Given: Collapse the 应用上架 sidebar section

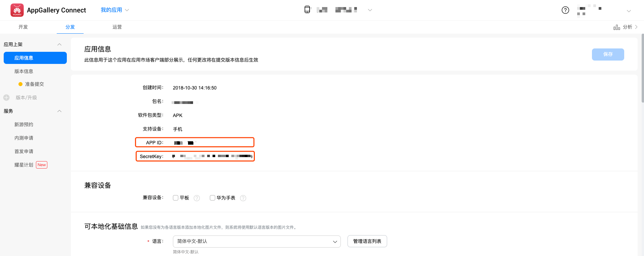Looking at the screenshot, I should pos(59,44).
